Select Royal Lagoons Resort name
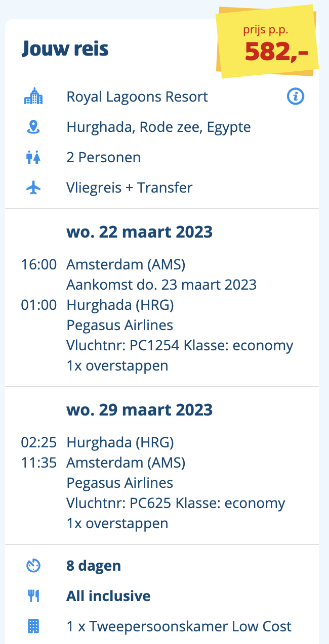 point(137,97)
